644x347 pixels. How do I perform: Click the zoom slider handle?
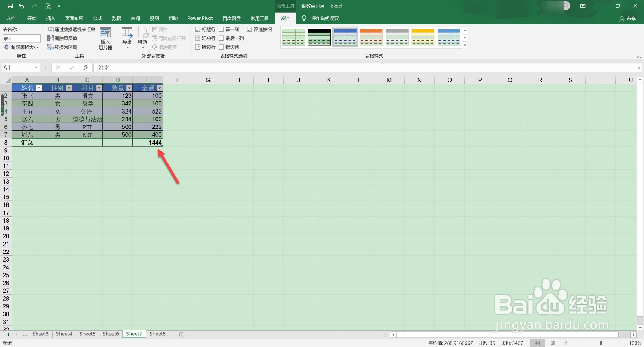tap(601, 343)
